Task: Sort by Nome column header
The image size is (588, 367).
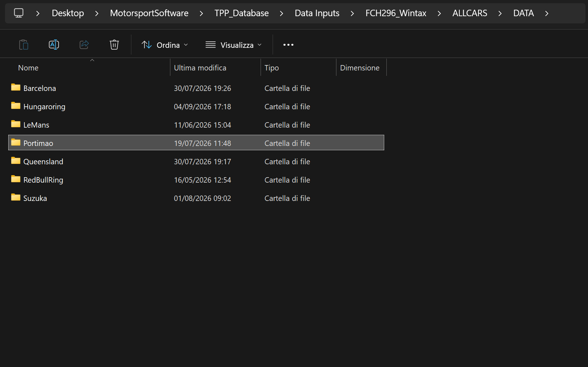Action: pos(28,68)
